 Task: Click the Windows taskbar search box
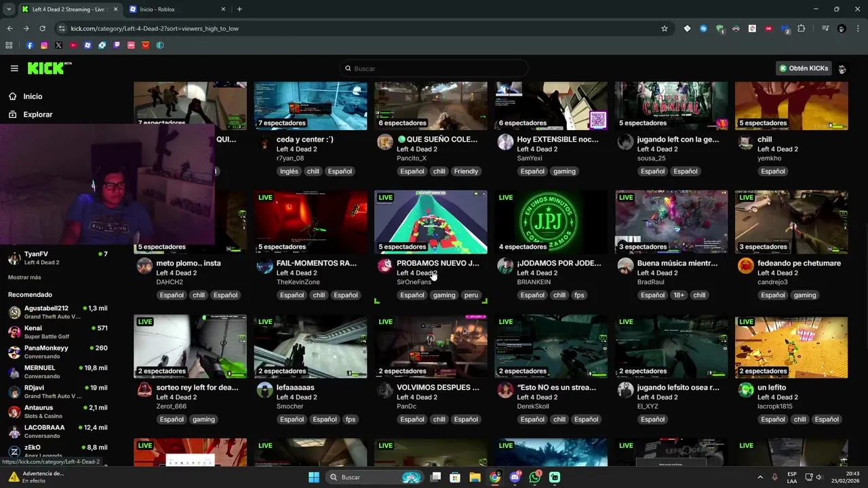coord(374,477)
